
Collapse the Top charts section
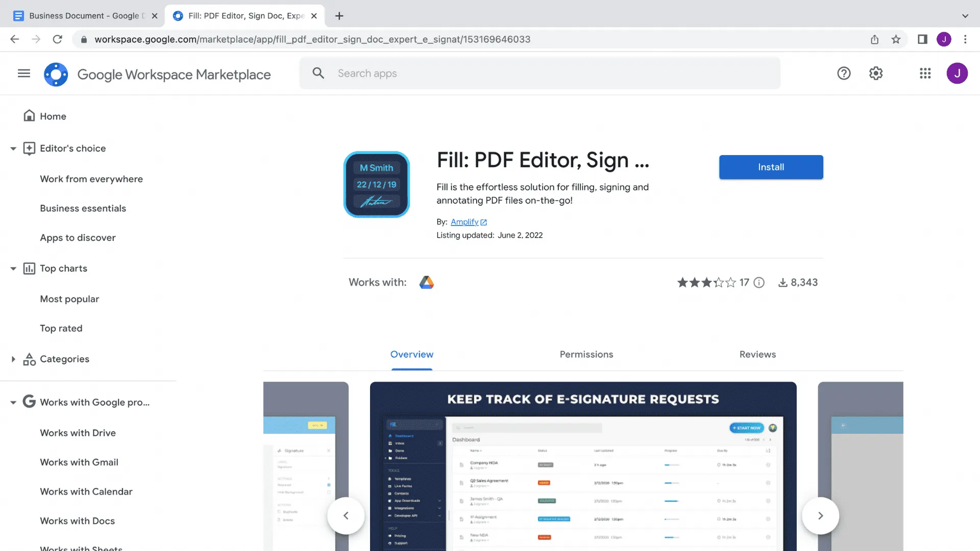(13, 268)
